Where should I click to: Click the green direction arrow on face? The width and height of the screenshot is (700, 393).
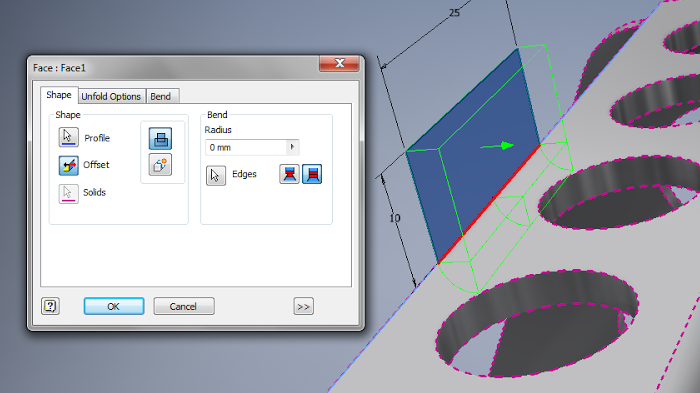tap(497, 146)
